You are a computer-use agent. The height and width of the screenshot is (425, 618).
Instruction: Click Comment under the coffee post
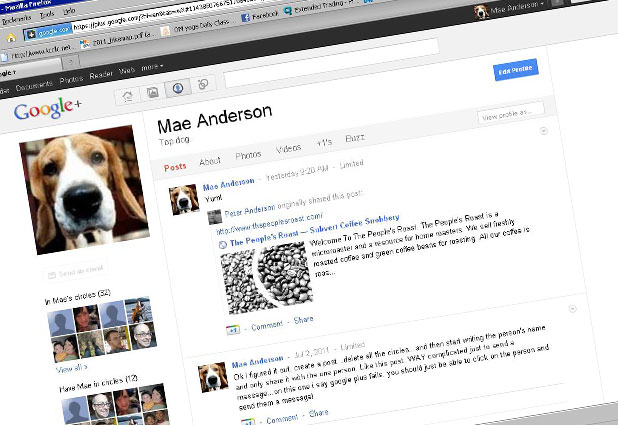(x=267, y=326)
